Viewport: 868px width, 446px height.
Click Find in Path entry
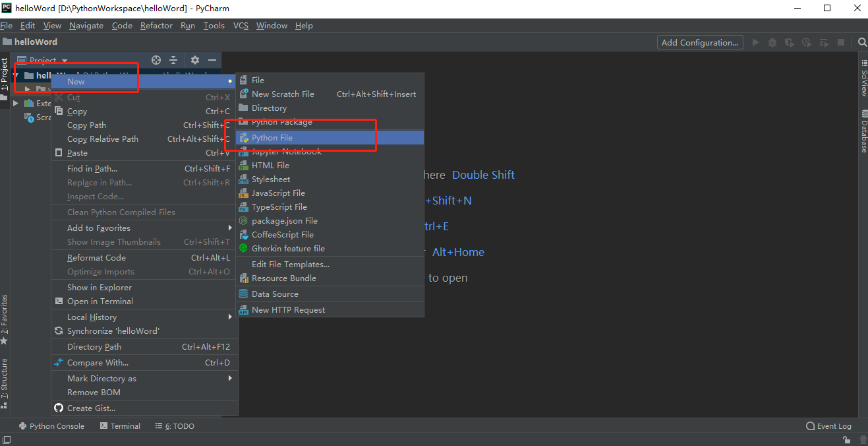pyautogui.click(x=144, y=168)
